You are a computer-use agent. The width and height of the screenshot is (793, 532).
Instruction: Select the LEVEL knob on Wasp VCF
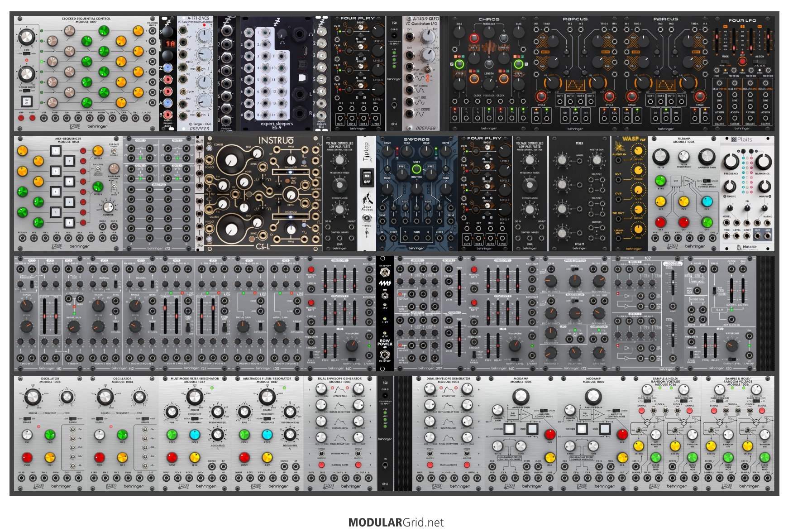click(638, 151)
